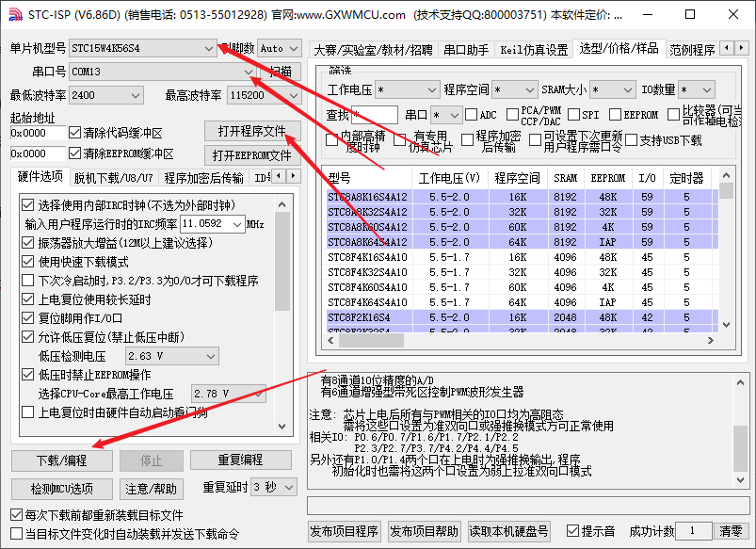Toggle 允许低压复位 checkbox
This screenshot has height=549, width=756.
click(x=28, y=337)
